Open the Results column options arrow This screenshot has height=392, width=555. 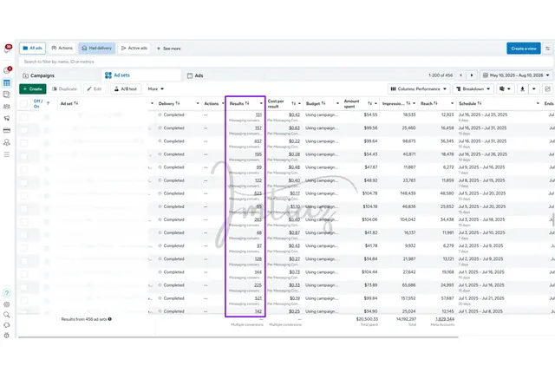pyautogui.click(x=261, y=103)
